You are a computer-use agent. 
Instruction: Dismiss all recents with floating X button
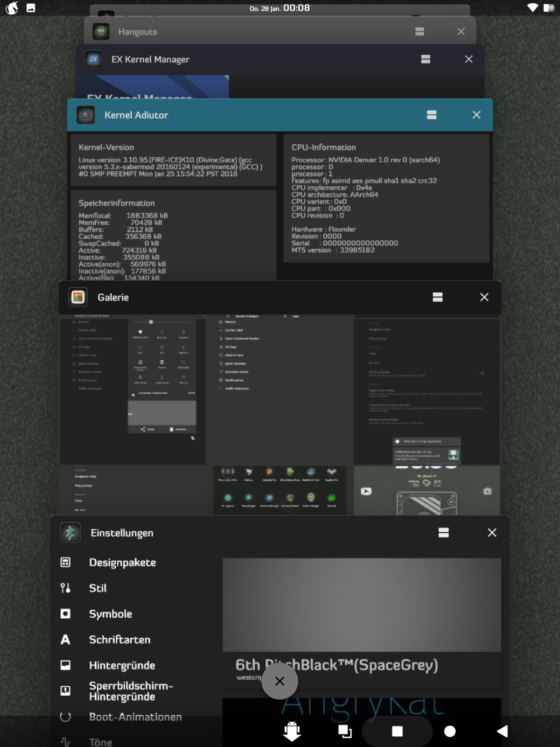point(280,681)
